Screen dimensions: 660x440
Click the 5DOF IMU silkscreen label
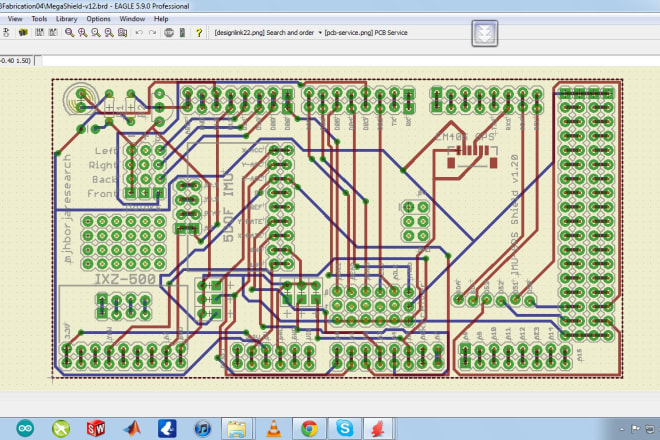(x=228, y=208)
